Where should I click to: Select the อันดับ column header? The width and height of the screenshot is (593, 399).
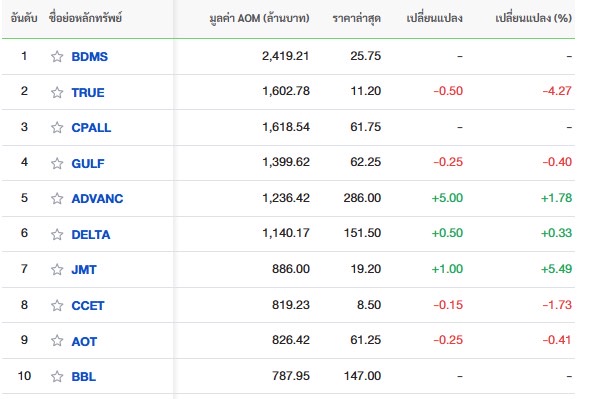click(24, 18)
